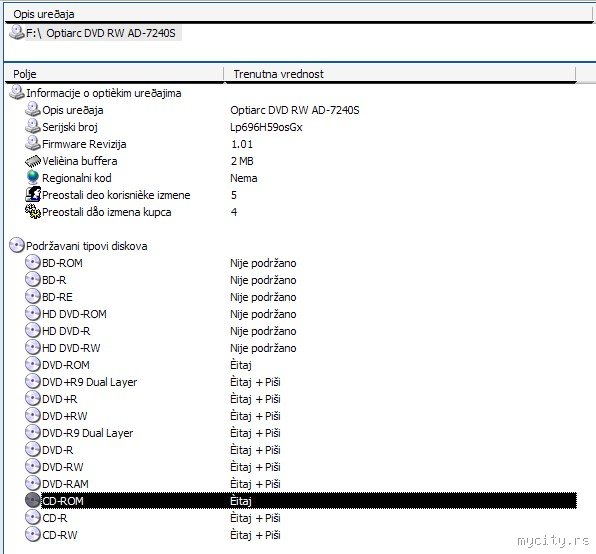Click the Polje column header
596x554 pixels.
pos(114,74)
